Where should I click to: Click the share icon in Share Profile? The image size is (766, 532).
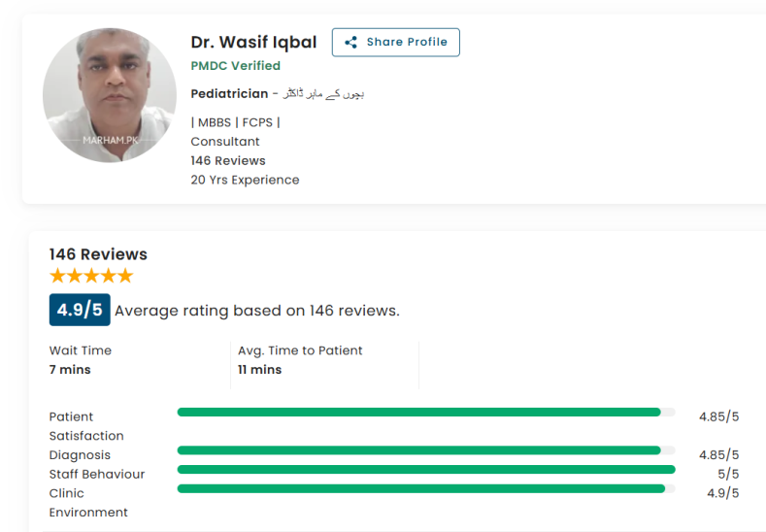click(x=350, y=43)
